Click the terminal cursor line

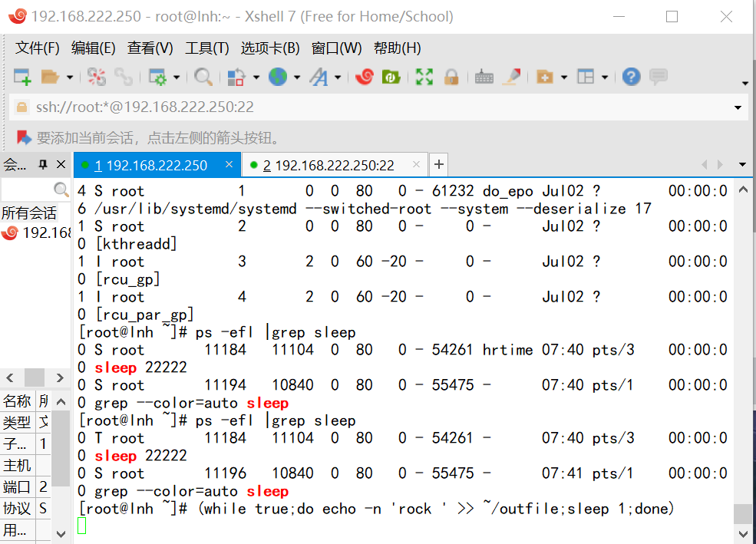[81, 526]
